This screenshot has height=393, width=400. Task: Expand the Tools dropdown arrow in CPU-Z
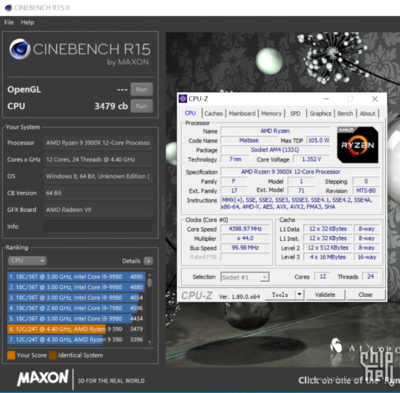(299, 295)
